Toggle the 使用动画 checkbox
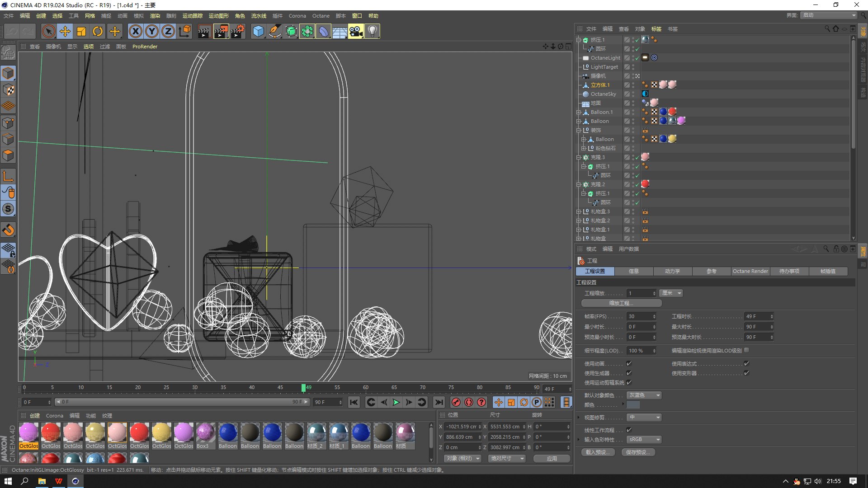The width and height of the screenshot is (868, 488). (x=629, y=363)
